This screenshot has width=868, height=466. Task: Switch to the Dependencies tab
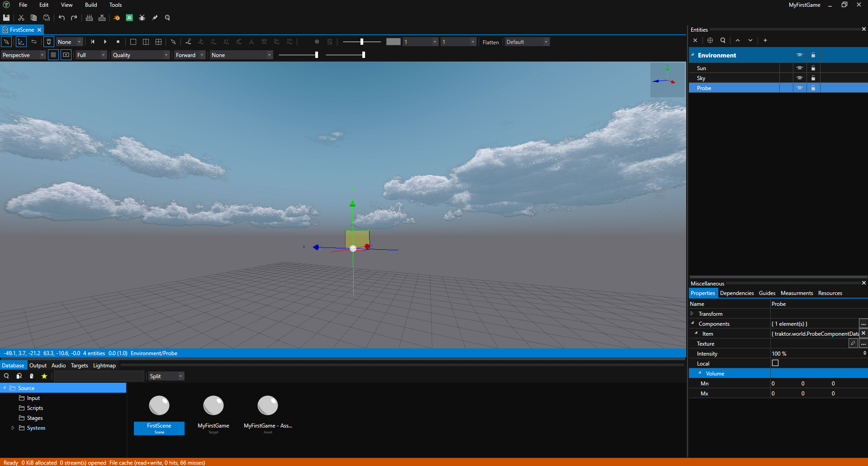[736, 293]
